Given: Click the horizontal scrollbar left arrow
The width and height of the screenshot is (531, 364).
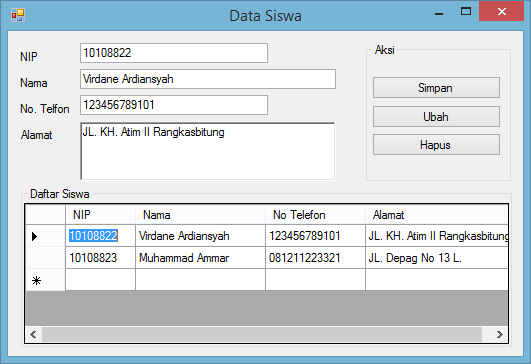Looking at the screenshot, I should [33, 335].
